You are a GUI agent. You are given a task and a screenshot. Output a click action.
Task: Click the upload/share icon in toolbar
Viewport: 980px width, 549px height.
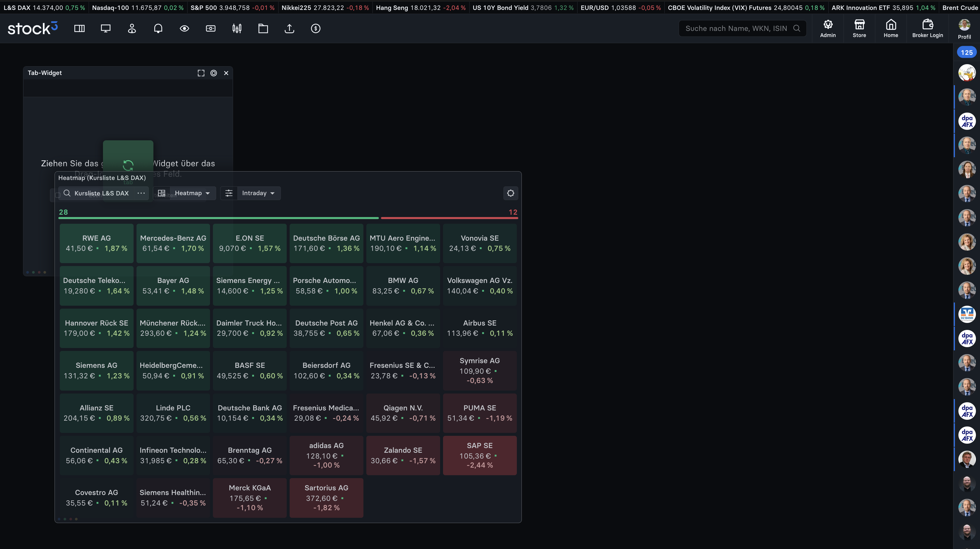click(289, 29)
